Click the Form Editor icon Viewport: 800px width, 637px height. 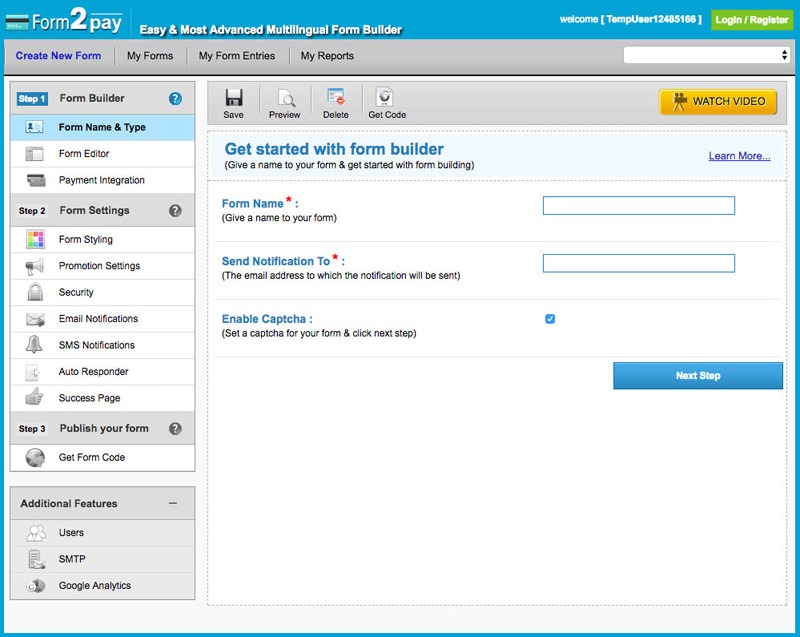(x=34, y=154)
